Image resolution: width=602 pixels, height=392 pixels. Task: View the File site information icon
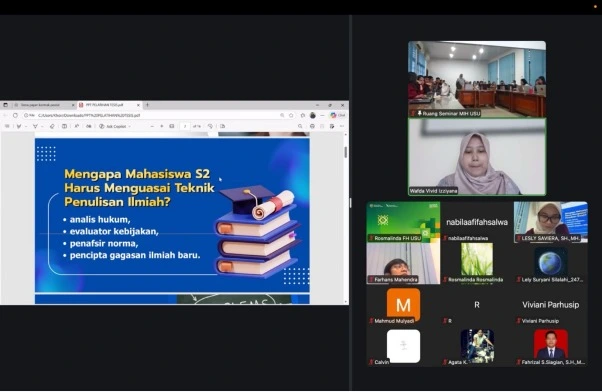30,115
